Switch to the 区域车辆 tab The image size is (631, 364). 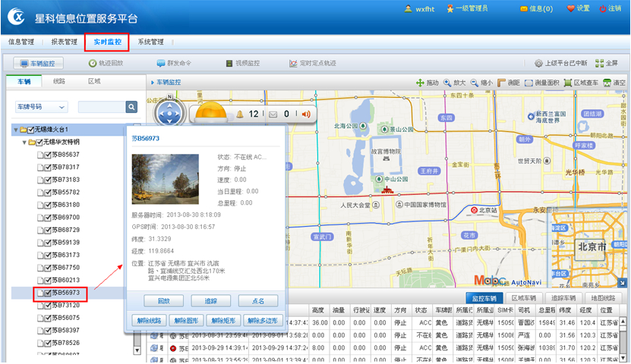pos(524,298)
